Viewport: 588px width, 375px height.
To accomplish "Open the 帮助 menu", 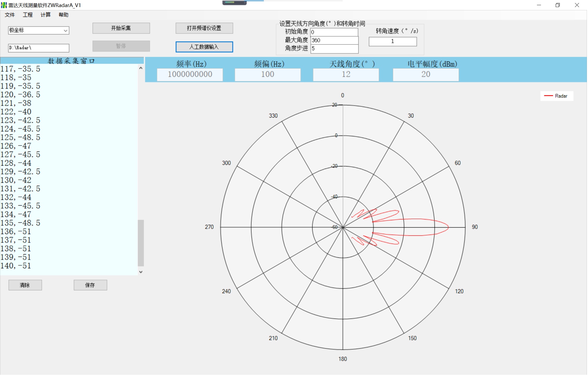I will click(64, 15).
